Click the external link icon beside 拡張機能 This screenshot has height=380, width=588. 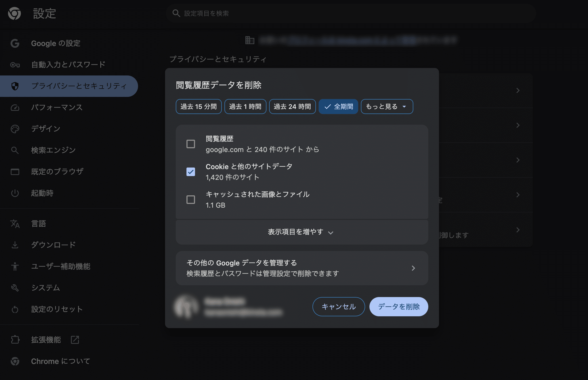pyautogui.click(x=75, y=340)
